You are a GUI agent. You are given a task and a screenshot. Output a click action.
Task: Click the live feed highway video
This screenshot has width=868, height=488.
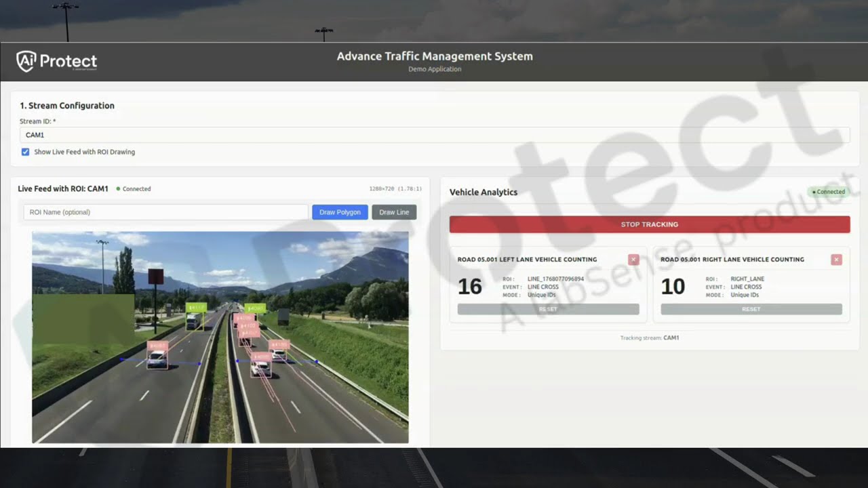(x=220, y=338)
